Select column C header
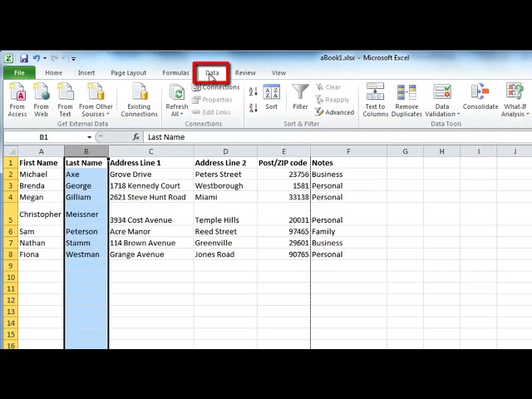 click(151, 151)
